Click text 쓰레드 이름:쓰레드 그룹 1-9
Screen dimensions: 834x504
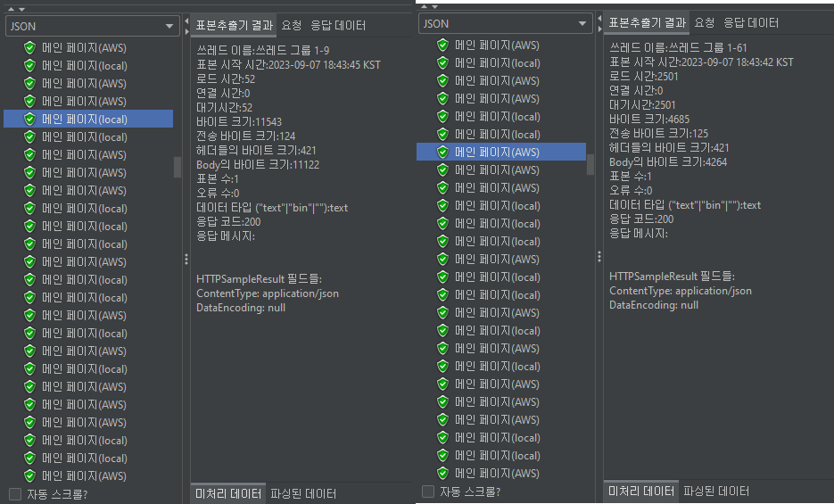coord(263,51)
